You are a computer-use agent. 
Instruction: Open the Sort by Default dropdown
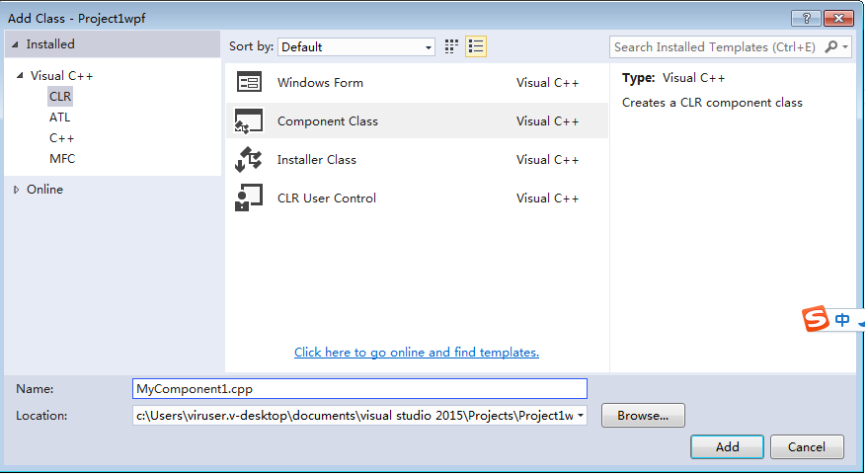click(356, 47)
